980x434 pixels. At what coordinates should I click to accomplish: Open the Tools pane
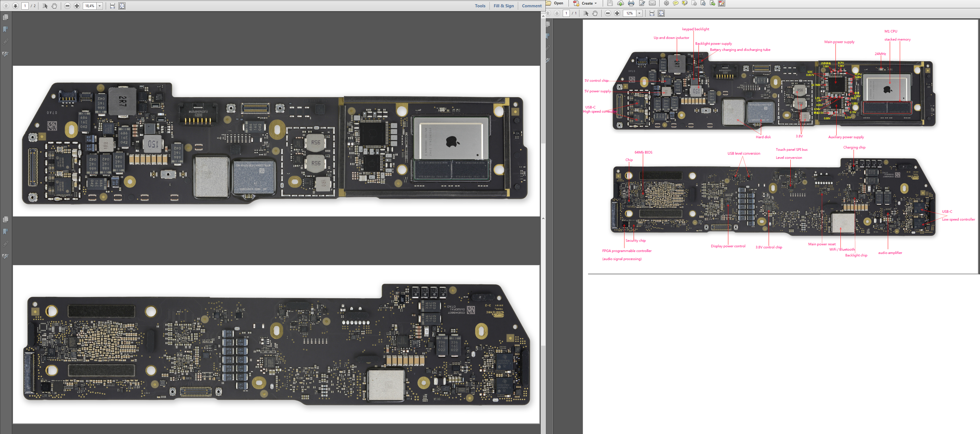(480, 6)
